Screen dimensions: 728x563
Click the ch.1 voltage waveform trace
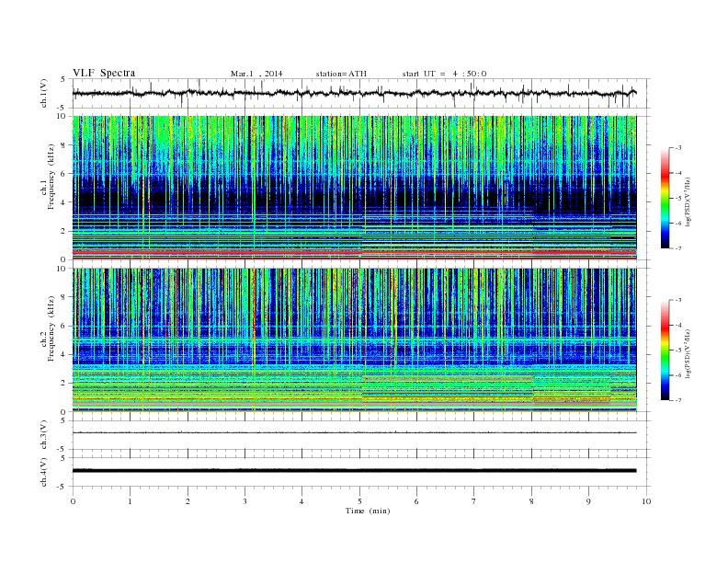pos(354,93)
